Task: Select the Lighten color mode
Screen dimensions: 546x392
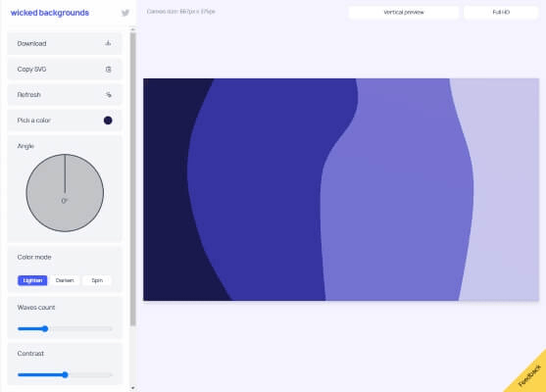Action: (x=32, y=280)
